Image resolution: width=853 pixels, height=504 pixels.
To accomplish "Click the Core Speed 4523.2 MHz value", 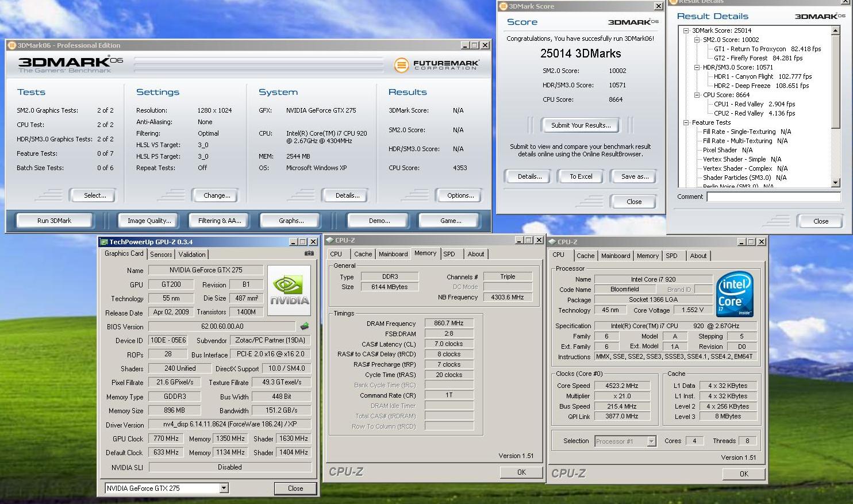I will [x=622, y=386].
